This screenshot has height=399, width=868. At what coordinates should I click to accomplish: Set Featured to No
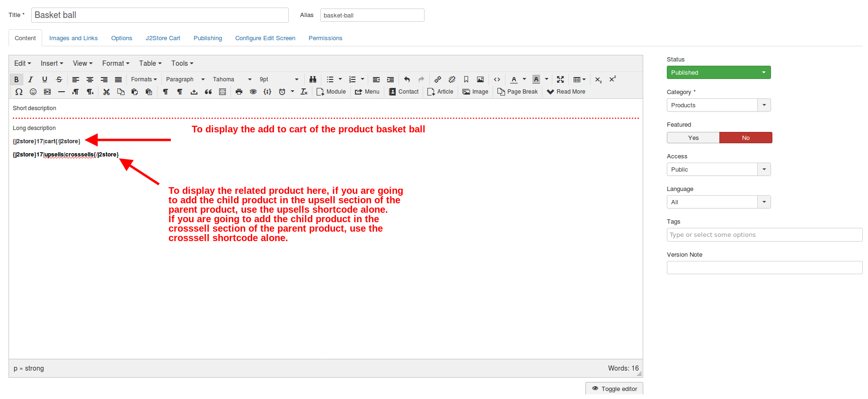(745, 138)
